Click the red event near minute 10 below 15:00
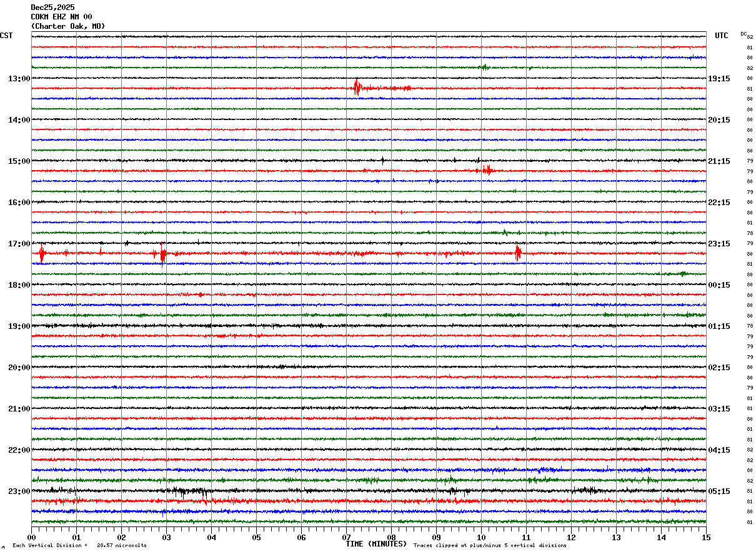756x554 pixels. (487, 169)
